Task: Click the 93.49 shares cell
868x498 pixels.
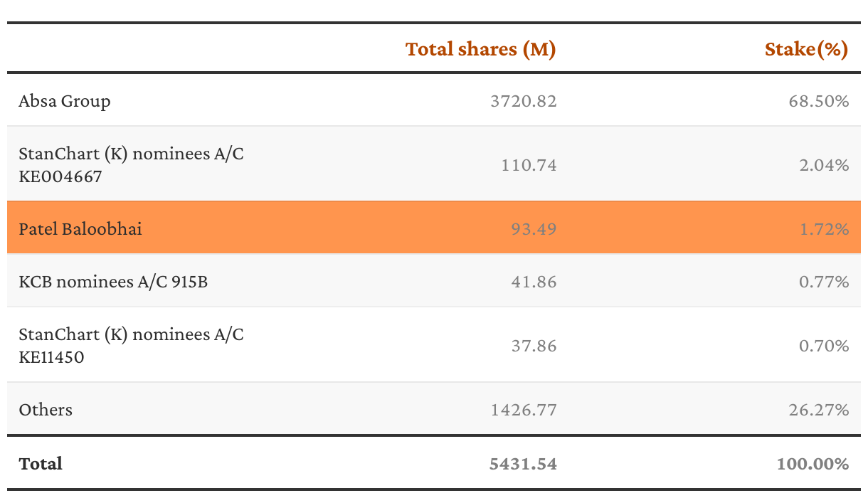Action: pyautogui.click(x=534, y=229)
